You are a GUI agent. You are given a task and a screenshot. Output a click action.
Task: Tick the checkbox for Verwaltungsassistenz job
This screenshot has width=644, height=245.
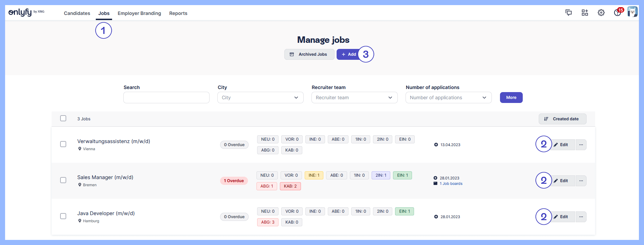point(63,144)
